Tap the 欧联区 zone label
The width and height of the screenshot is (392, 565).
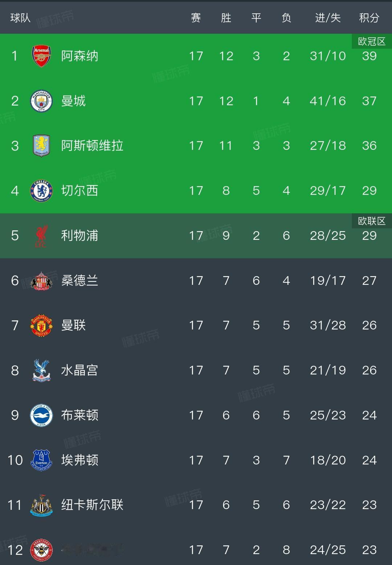372,221
